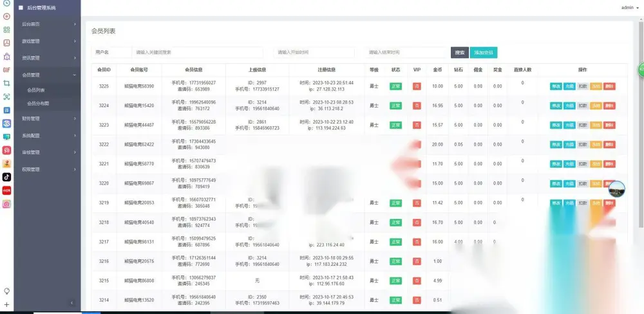The image size is (644, 314).
Task: Click the pink headset app icon
Action: point(6,150)
